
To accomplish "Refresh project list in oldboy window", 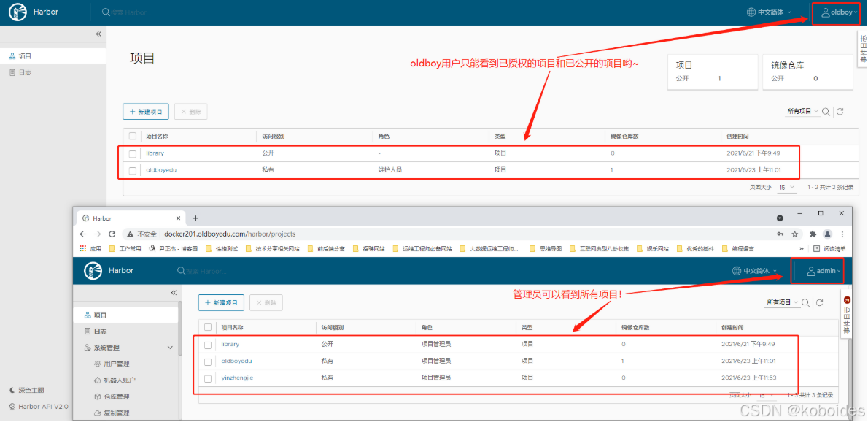I will pyautogui.click(x=840, y=112).
